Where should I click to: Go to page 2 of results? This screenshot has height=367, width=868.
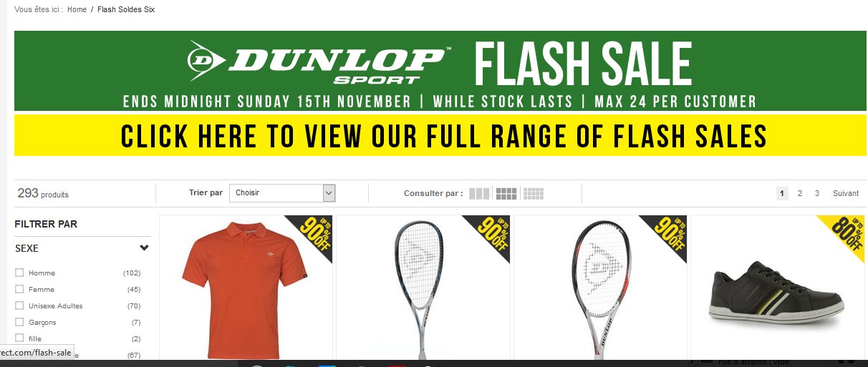click(x=800, y=193)
